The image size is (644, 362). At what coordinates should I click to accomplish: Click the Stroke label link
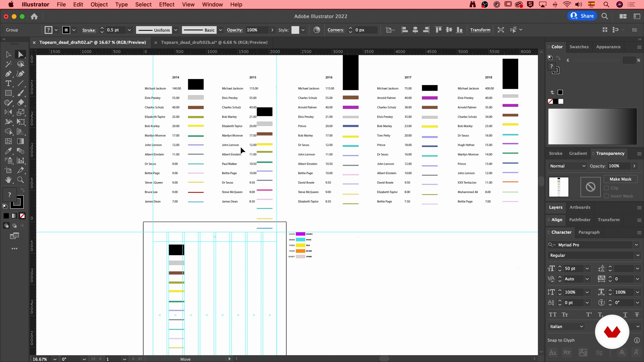[x=89, y=30]
